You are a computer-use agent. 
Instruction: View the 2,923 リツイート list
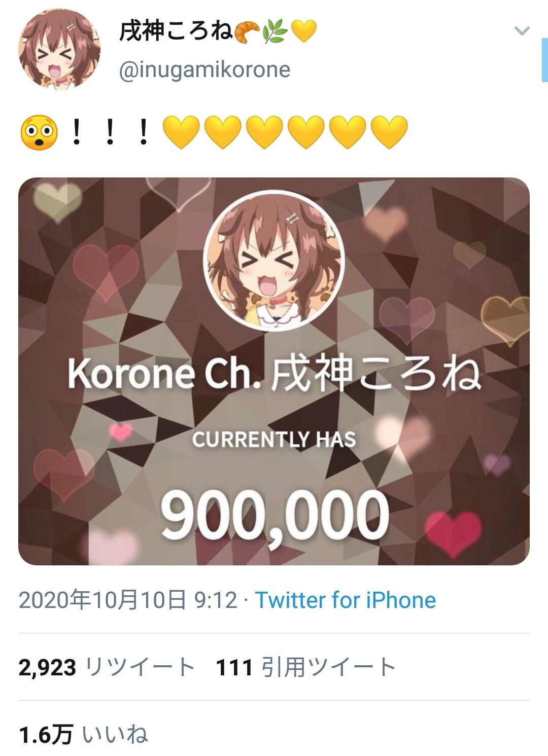click(107, 667)
